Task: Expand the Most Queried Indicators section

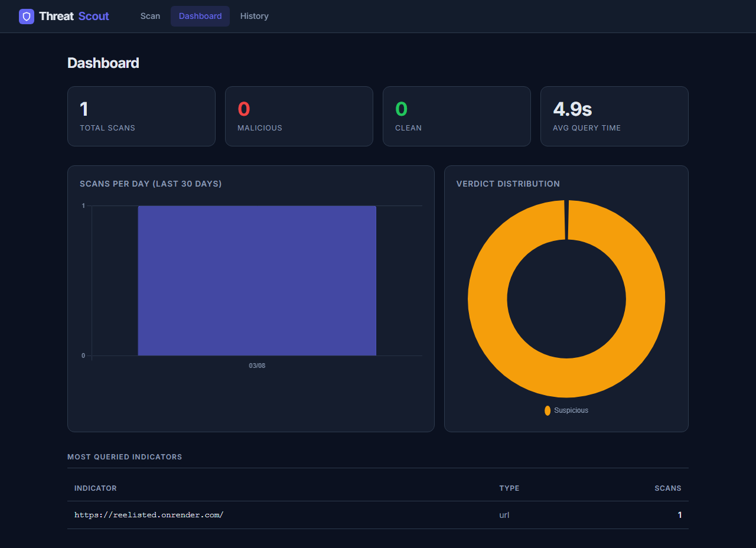Action: [x=125, y=456]
